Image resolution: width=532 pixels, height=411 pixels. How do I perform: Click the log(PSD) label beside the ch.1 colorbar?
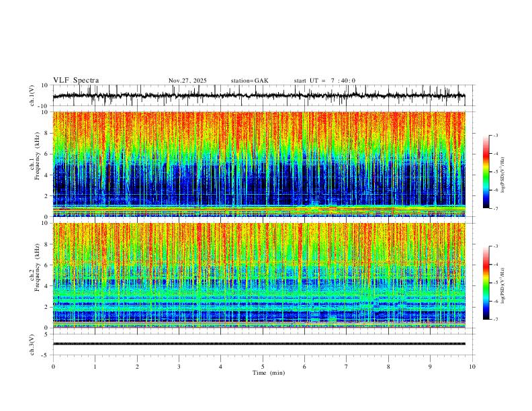coord(503,175)
